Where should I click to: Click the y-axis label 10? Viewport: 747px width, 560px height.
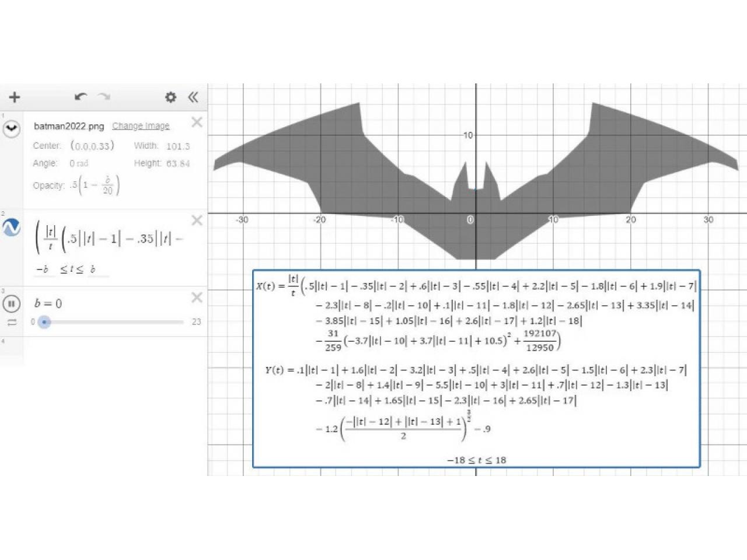pos(468,135)
